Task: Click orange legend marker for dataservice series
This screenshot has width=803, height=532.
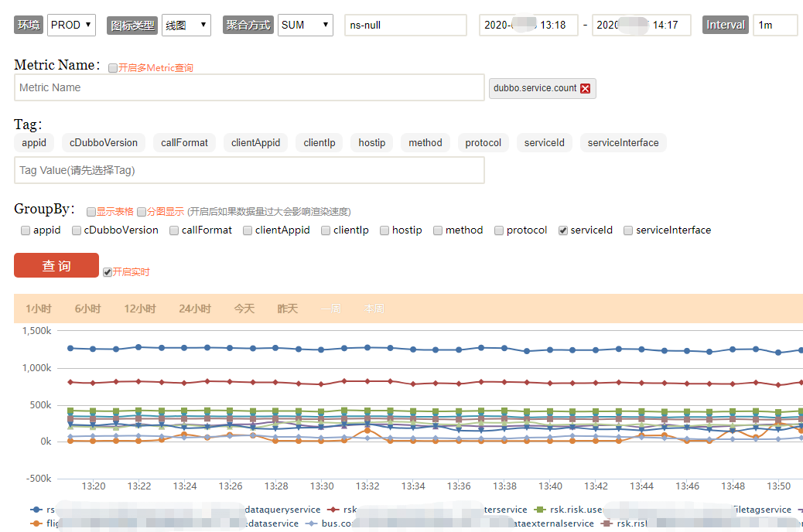Action: (x=36, y=523)
